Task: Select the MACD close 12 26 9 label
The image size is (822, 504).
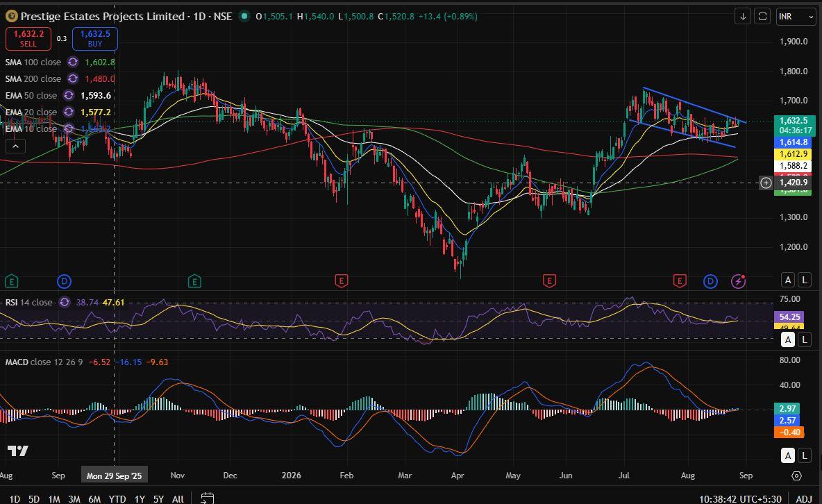Action: (x=44, y=362)
